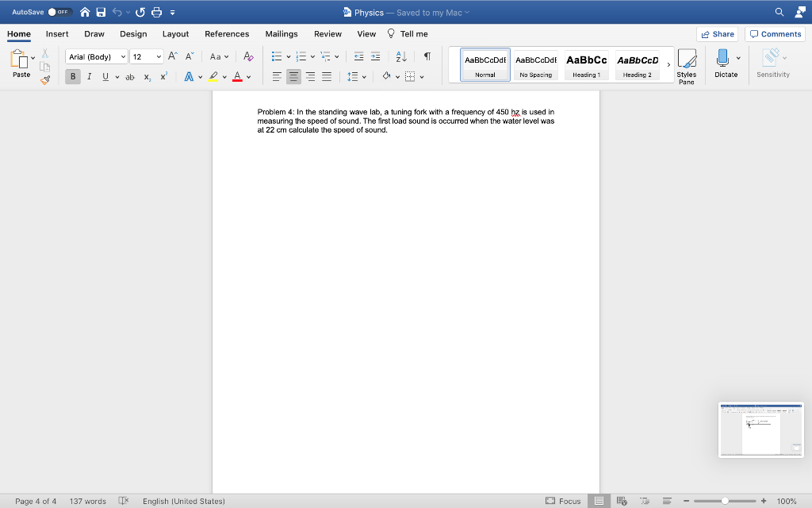The height and width of the screenshot is (508, 812).
Task: Toggle underline formatting
Action: (x=105, y=77)
